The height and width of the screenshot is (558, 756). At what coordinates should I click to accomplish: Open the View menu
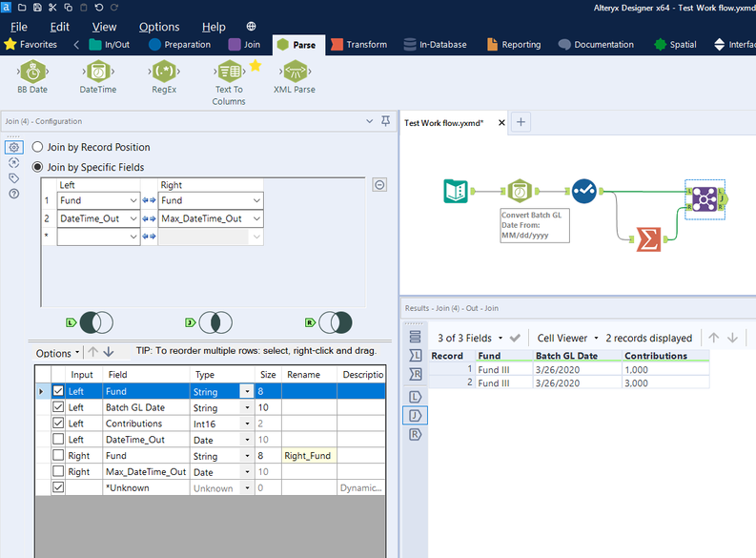click(x=104, y=27)
